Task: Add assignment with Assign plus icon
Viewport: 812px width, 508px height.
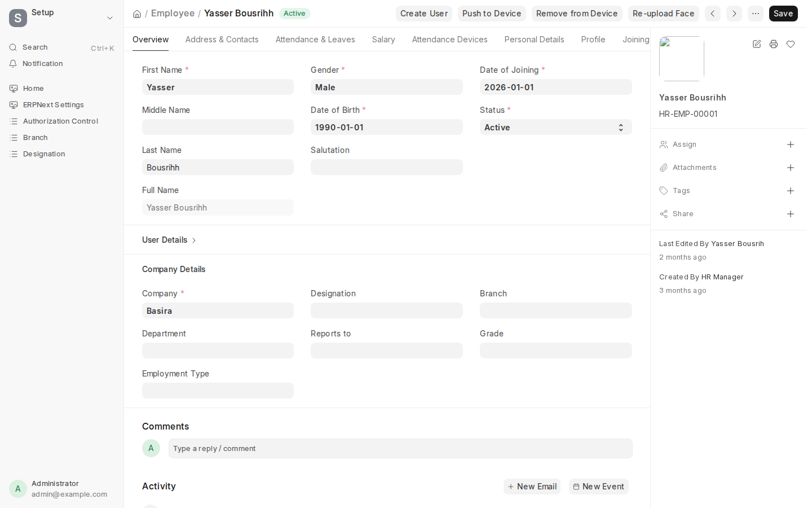Action: [x=791, y=144]
